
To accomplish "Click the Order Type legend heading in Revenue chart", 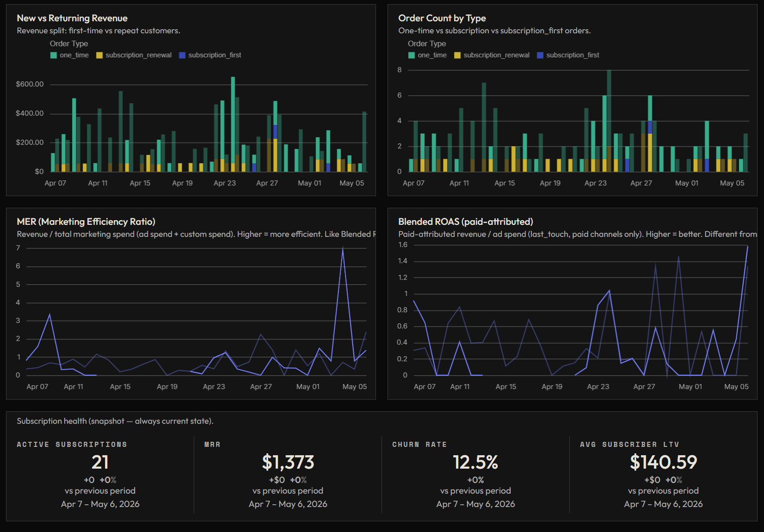I will (x=69, y=43).
